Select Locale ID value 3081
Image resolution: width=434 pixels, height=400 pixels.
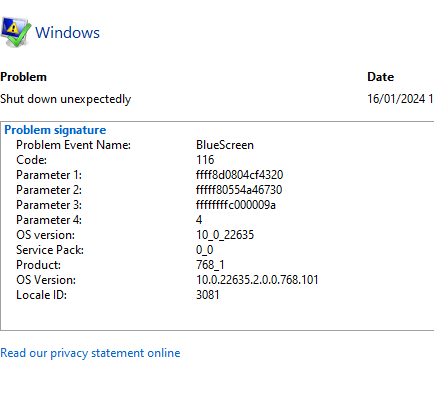coord(208,295)
